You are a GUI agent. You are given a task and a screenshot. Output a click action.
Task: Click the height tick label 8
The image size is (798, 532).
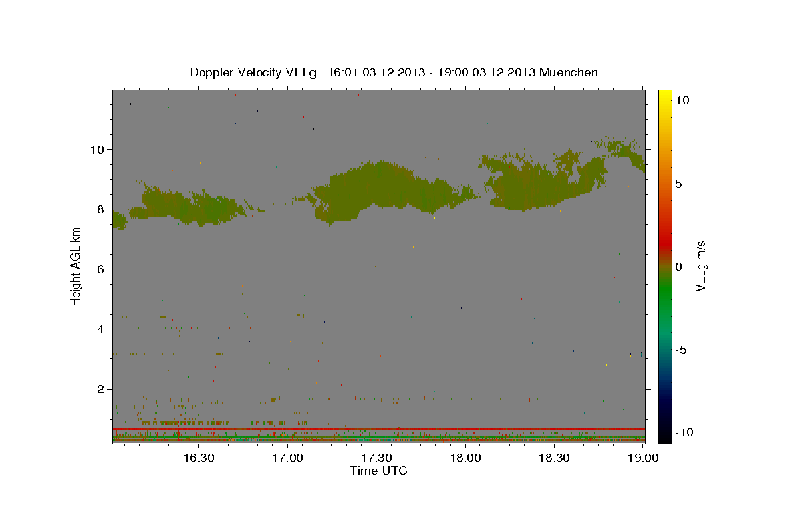pyautogui.click(x=101, y=209)
